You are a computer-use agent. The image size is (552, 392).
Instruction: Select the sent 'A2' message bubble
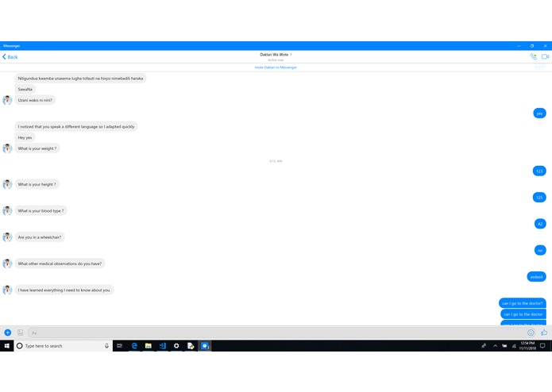(x=540, y=224)
